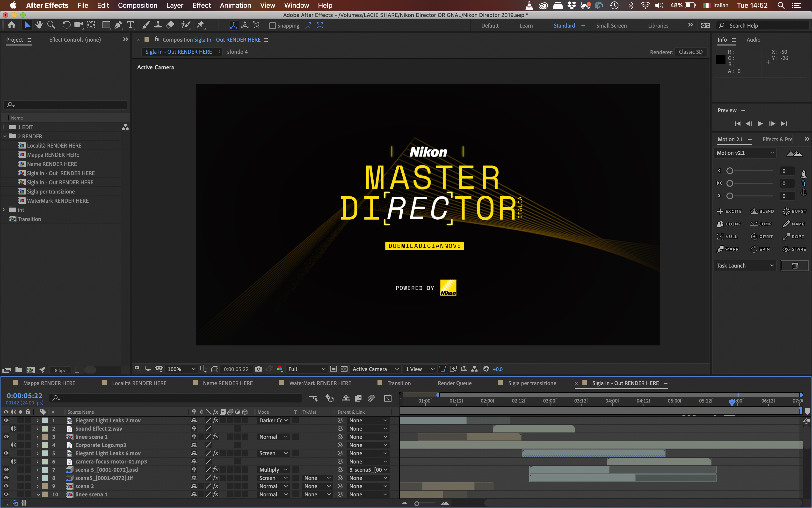The width and height of the screenshot is (812, 508).
Task: Adjust the timeline zoom slider
Action: [x=417, y=503]
